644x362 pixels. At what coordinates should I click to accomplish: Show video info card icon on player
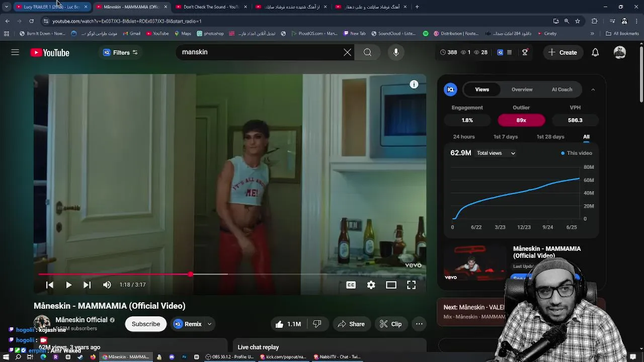[x=414, y=84]
